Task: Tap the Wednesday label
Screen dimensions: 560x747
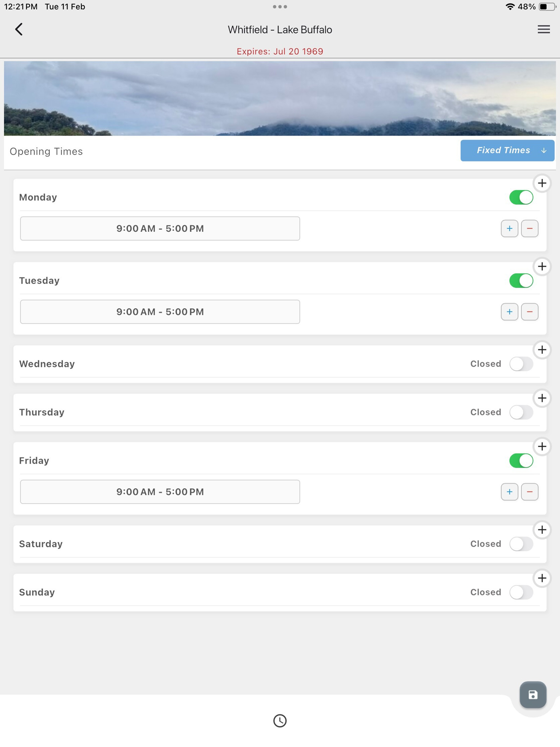Action: pyautogui.click(x=47, y=364)
